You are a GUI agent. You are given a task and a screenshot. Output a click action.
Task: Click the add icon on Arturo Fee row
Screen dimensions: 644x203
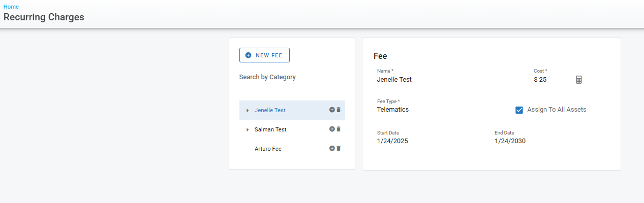332,148
